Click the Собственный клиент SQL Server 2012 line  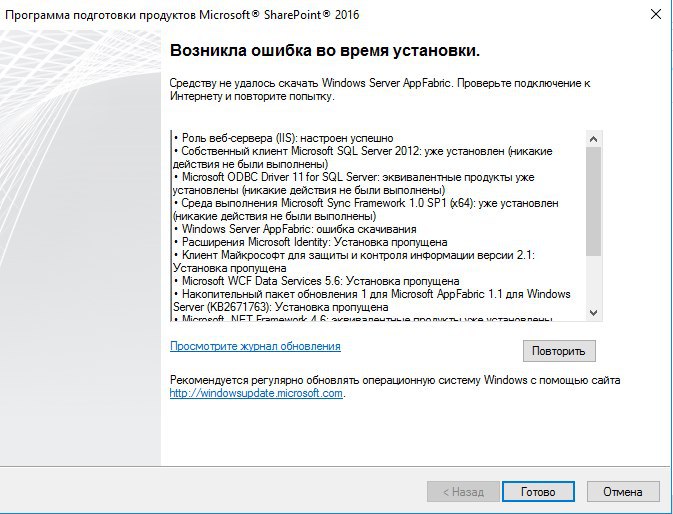363,157
